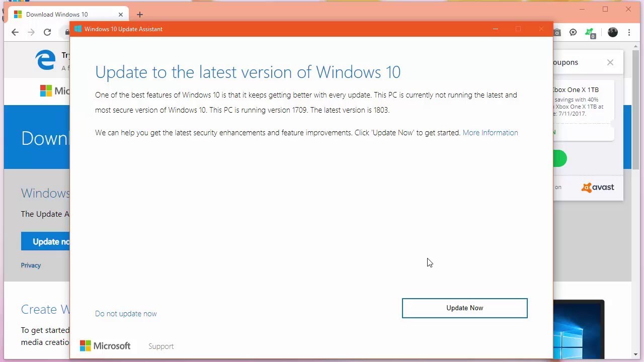Screen dimensions: 644x362
Task: Click the shopping bag extension icon
Action: [x=557, y=32]
